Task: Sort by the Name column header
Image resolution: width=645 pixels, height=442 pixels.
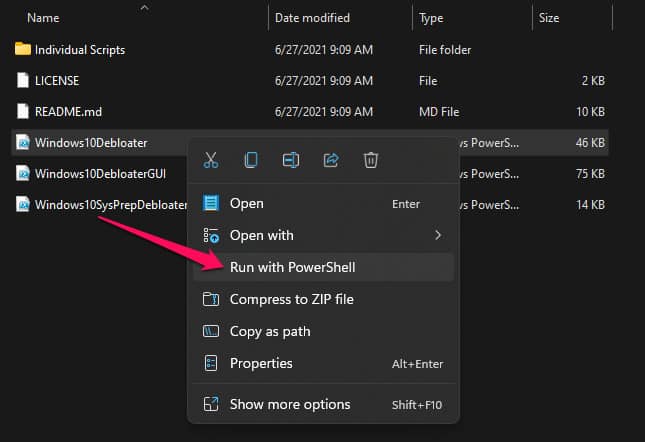Action: 43,18
